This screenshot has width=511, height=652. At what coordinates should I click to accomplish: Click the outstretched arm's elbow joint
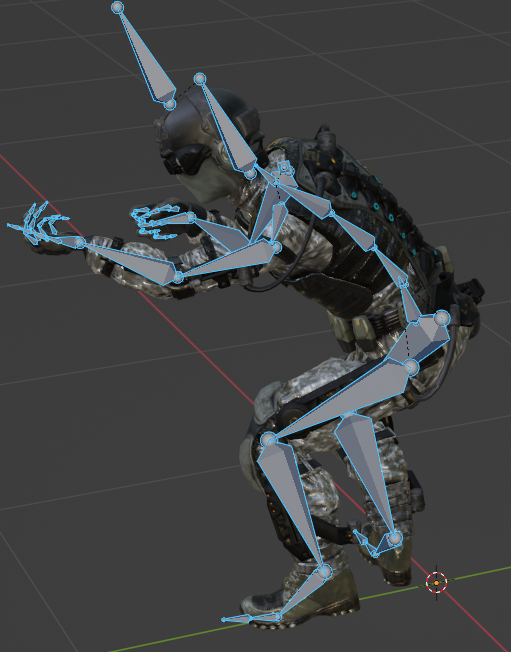(178, 277)
